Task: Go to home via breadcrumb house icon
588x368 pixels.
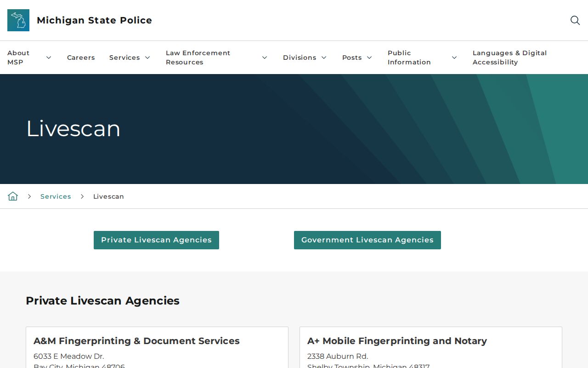Action: [13, 196]
